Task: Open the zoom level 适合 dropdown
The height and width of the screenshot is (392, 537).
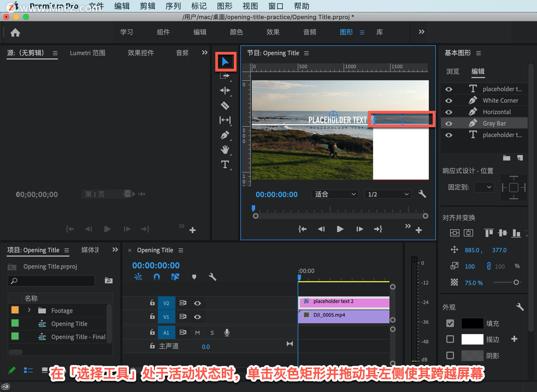Action: pyautogui.click(x=335, y=194)
